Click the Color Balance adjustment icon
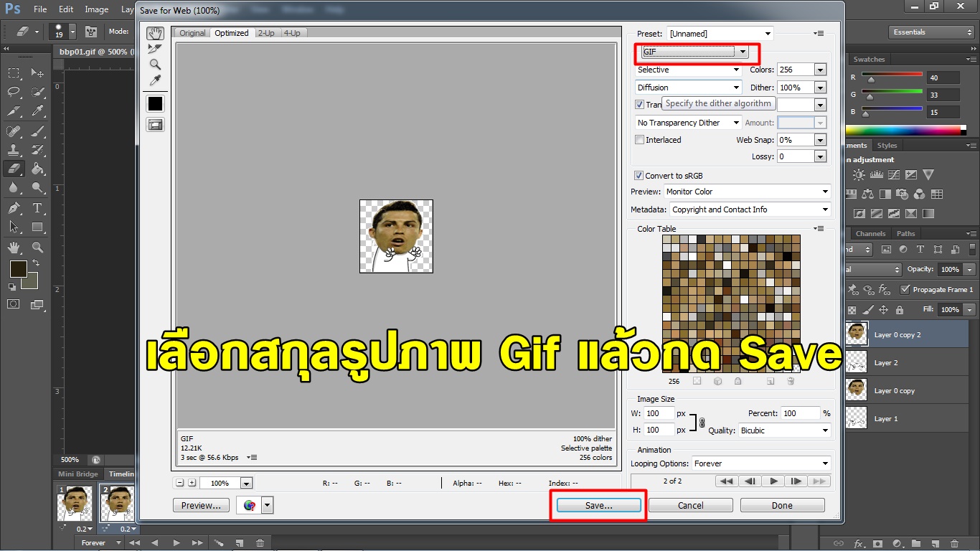This screenshot has height=551, width=980. point(868,194)
